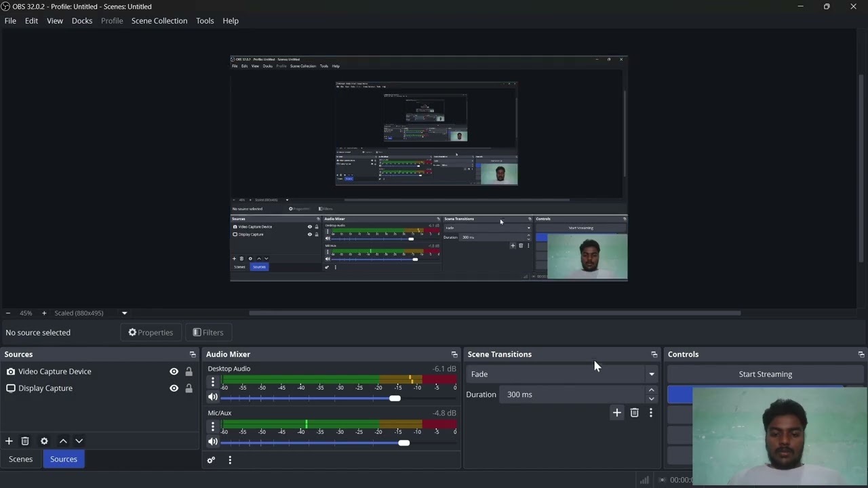The image size is (868, 488).
Task: Click the OBS logo in title bar
Action: click(5, 6)
